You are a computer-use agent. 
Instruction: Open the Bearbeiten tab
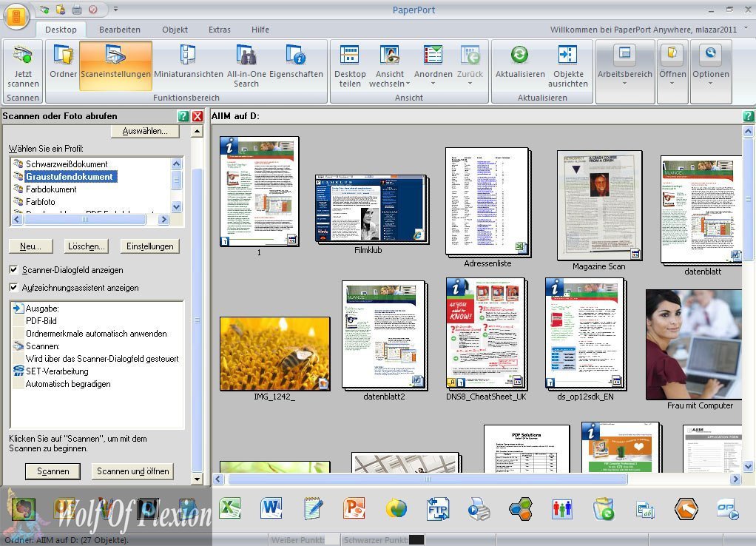coord(120,30)
